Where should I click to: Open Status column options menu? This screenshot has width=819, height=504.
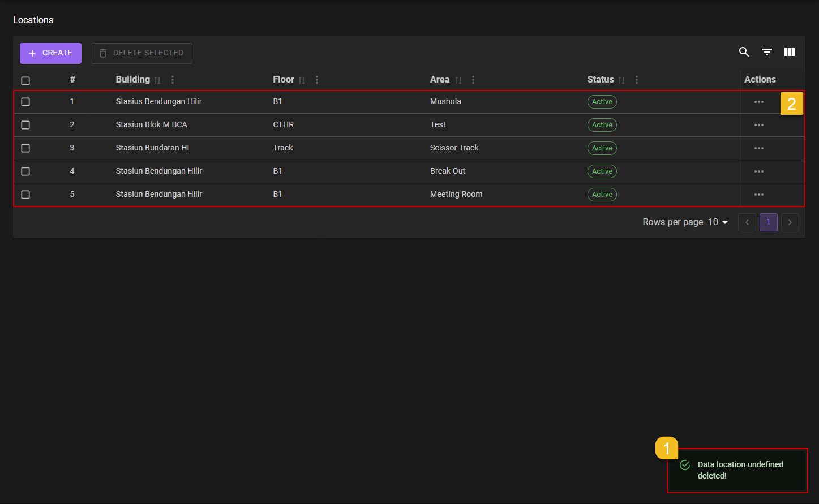click(x=637, y=80)
